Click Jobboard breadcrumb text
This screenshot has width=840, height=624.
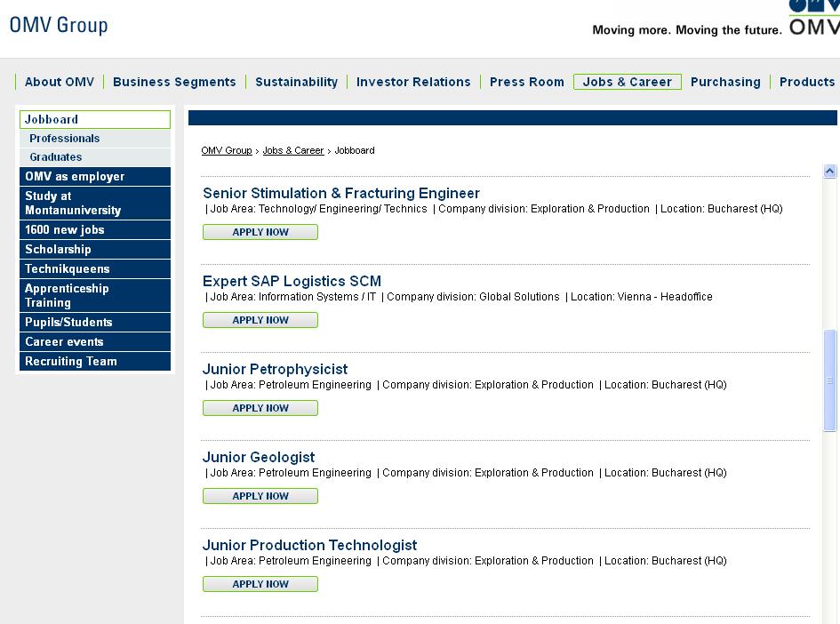[355, 150]
